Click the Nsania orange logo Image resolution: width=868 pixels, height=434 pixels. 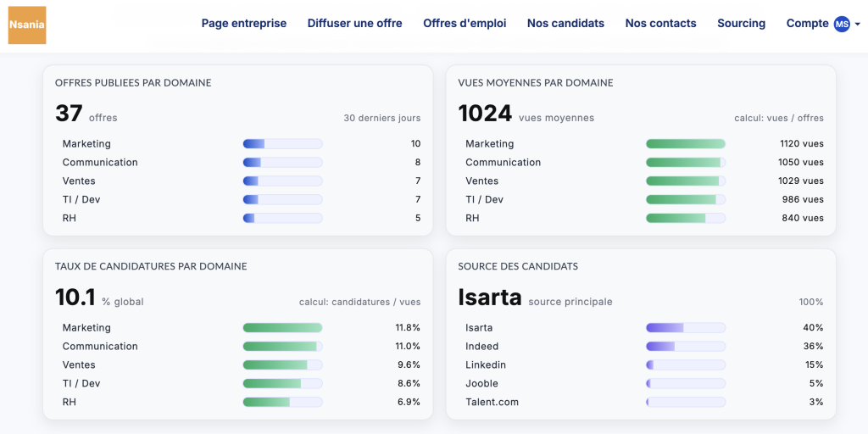[x=27, y=25]
